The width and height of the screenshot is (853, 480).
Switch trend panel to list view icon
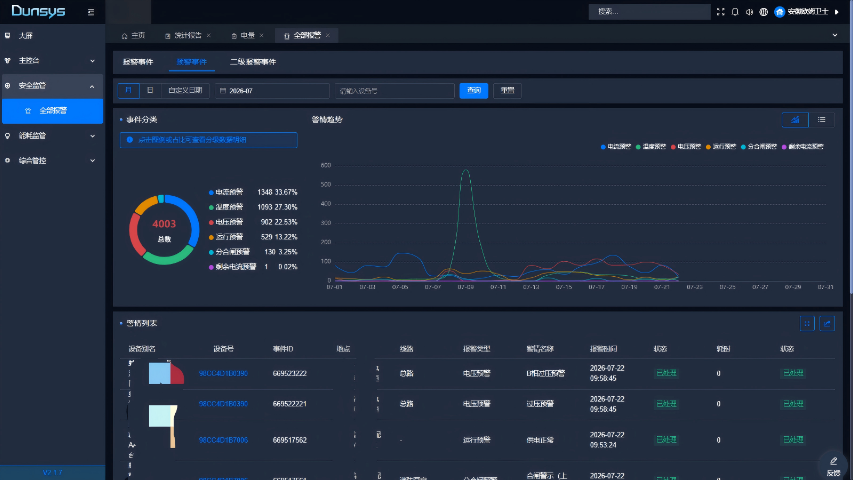click(x=821, y=120)
